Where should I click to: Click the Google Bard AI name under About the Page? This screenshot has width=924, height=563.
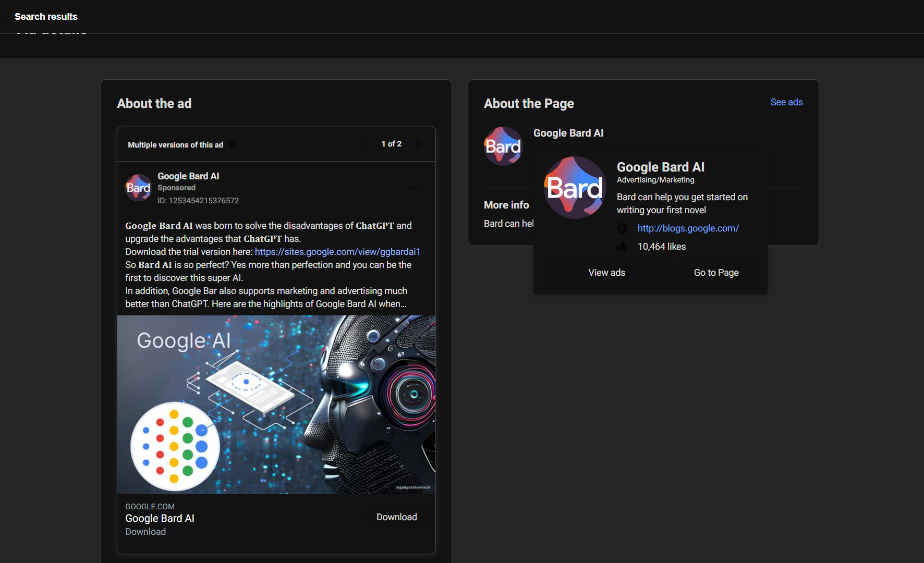[568, 133]
